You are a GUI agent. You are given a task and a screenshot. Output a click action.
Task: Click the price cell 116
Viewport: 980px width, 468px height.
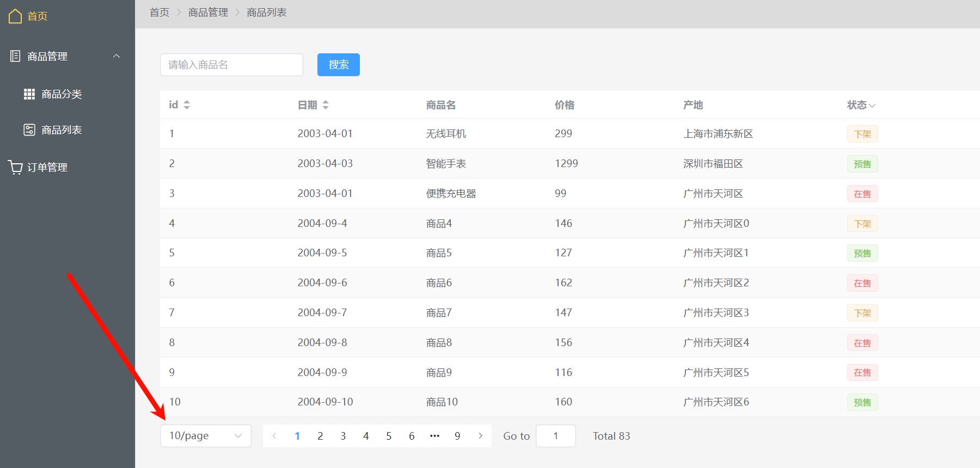(x=563, y=372)
